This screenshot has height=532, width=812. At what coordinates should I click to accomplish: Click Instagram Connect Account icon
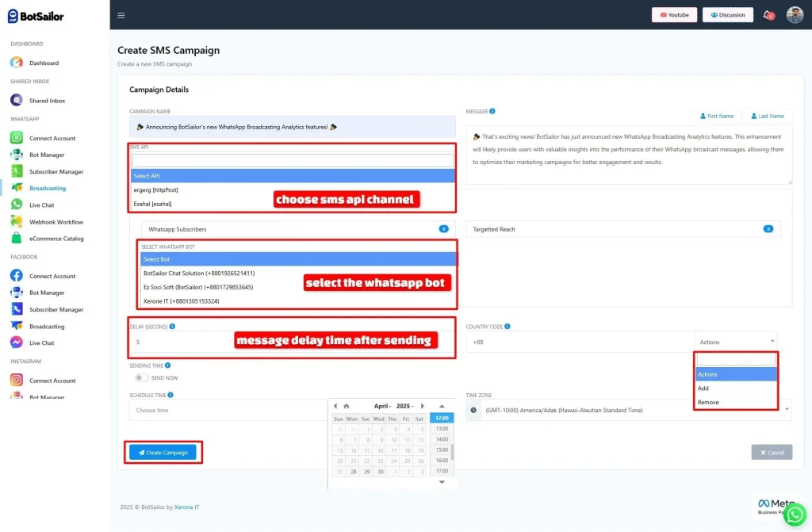tap(17, 381)
